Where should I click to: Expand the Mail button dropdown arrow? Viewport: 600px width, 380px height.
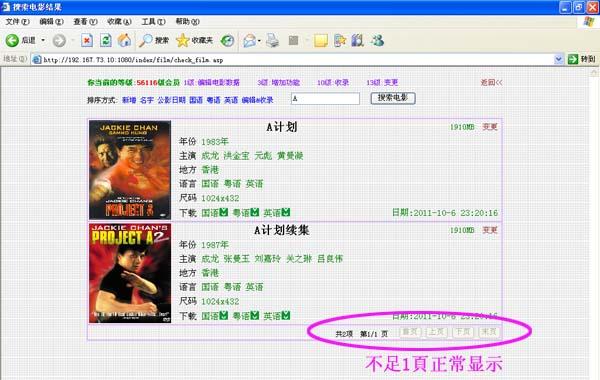259,41
